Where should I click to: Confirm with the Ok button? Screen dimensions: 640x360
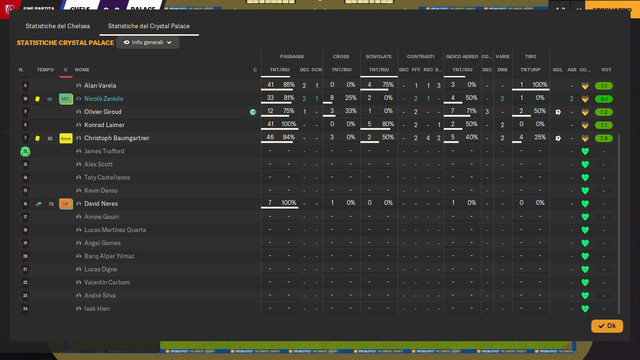[x=607, y=326]
